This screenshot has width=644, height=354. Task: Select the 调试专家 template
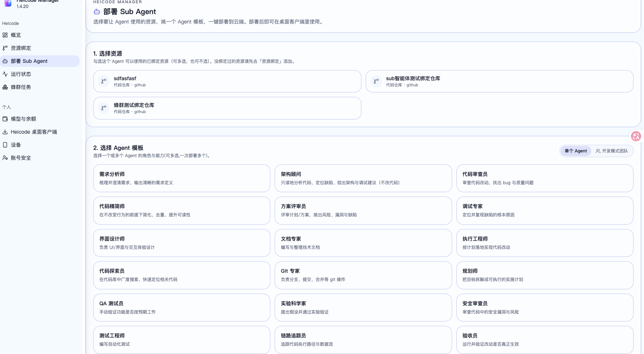point(545,211)
